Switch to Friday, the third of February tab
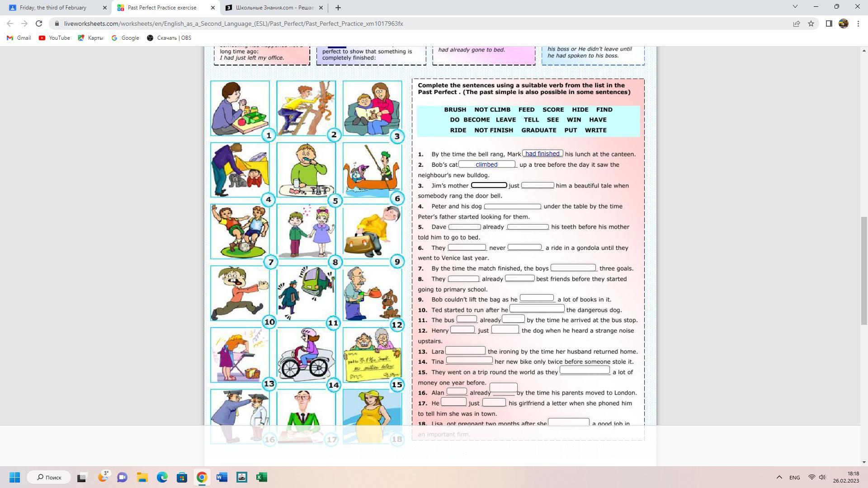 [x=53, y=8]
